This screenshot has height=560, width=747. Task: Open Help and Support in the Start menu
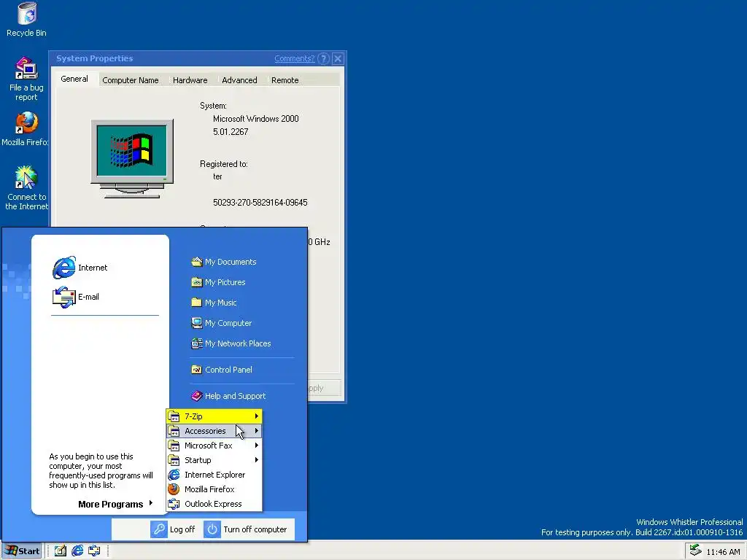point(228,396)
